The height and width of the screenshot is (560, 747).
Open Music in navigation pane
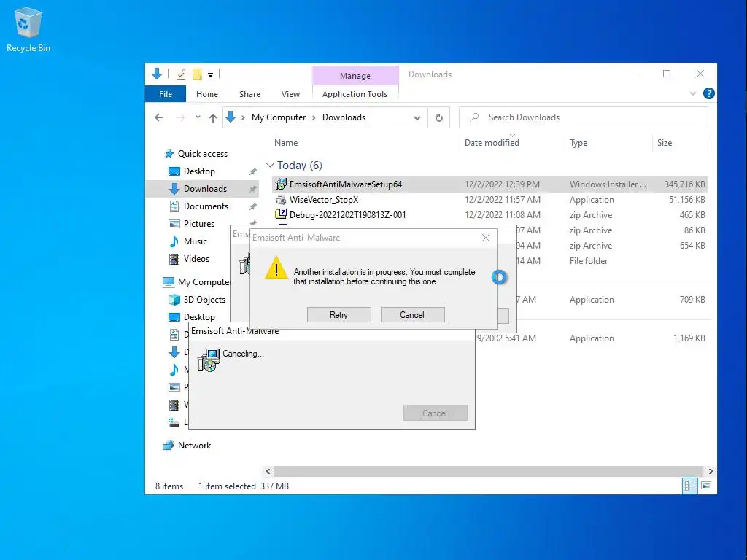click(196, 241)
